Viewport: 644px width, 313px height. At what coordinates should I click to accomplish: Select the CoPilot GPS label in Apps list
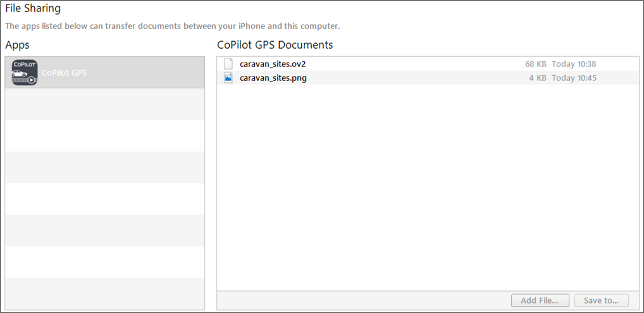coord(64,73)
